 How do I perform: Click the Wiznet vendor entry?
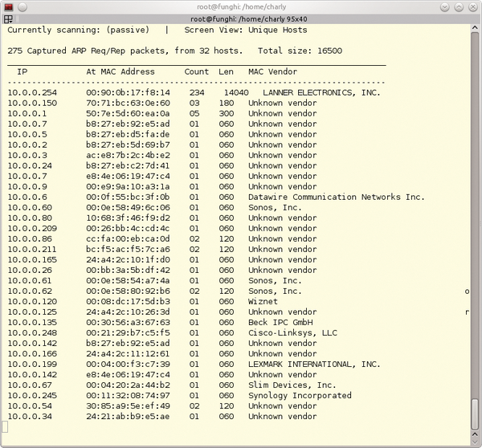click(x=263, y=301)
